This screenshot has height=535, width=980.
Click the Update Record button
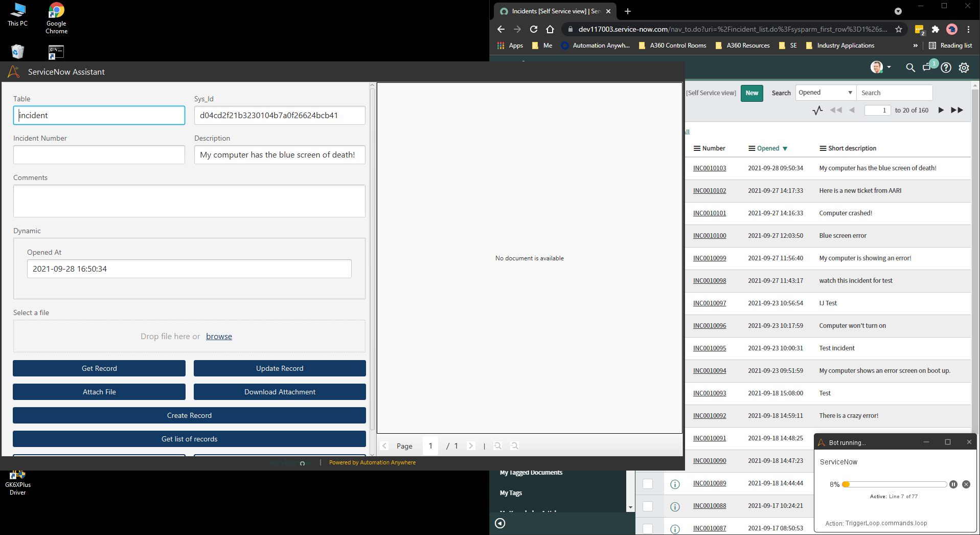click(x=280, y=368)
